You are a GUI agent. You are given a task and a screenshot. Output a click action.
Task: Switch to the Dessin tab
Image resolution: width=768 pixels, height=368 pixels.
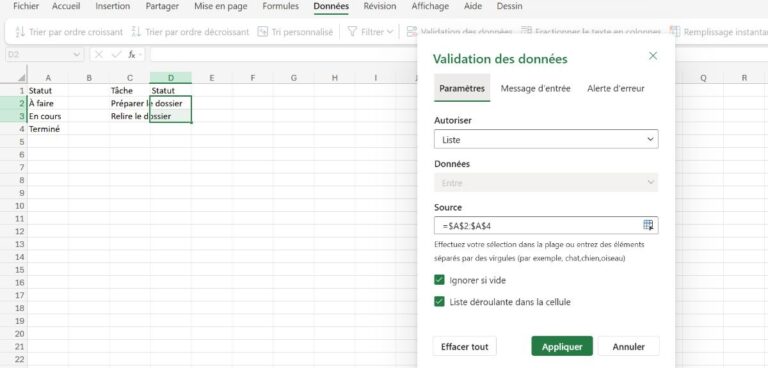(509, 6)
